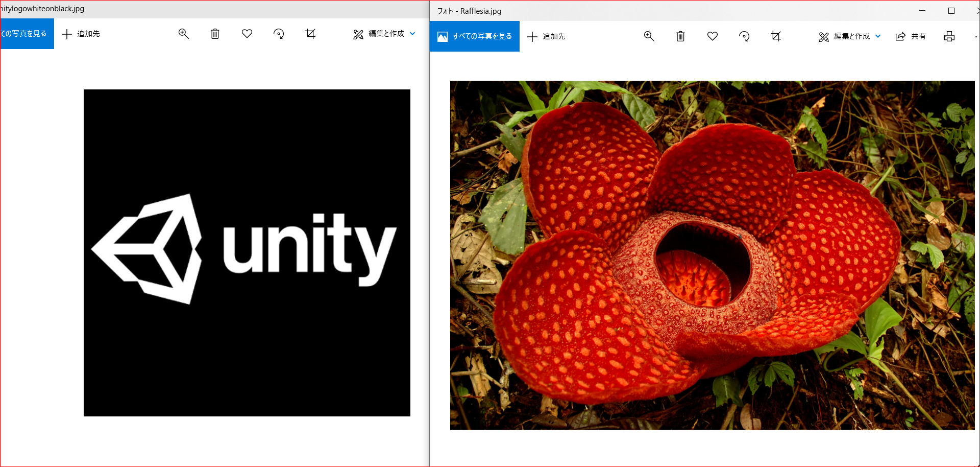980x467 pixels.
Task: Crop the Unity logo image
Action: 310,34
